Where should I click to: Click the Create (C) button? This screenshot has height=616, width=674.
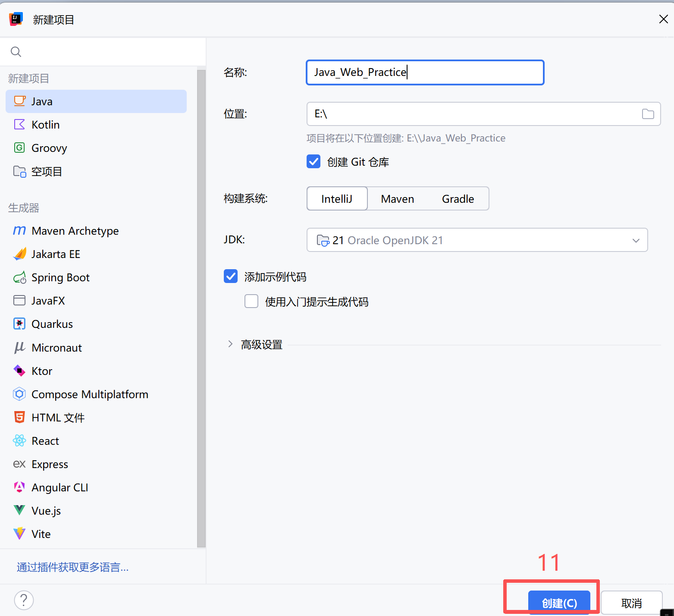[x=559, y=602]
